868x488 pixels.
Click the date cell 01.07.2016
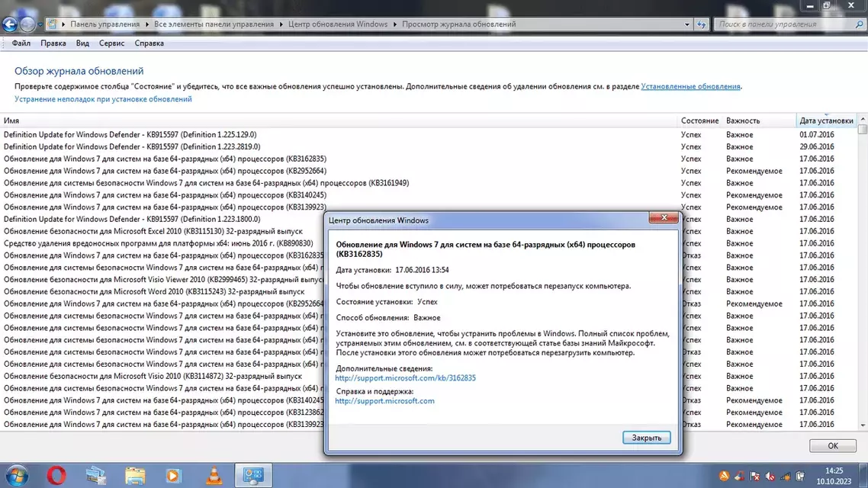(817, 134)
